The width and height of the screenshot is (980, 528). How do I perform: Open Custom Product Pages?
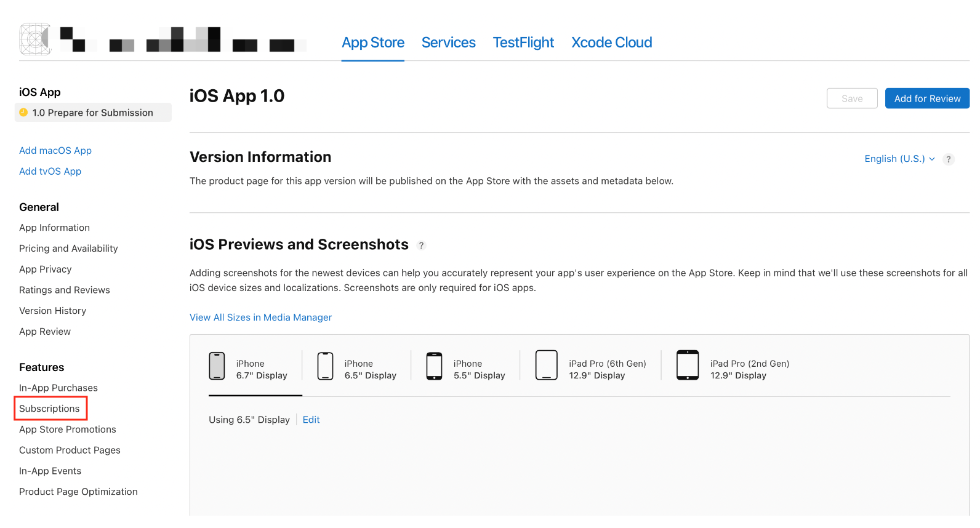click(70, 450)
